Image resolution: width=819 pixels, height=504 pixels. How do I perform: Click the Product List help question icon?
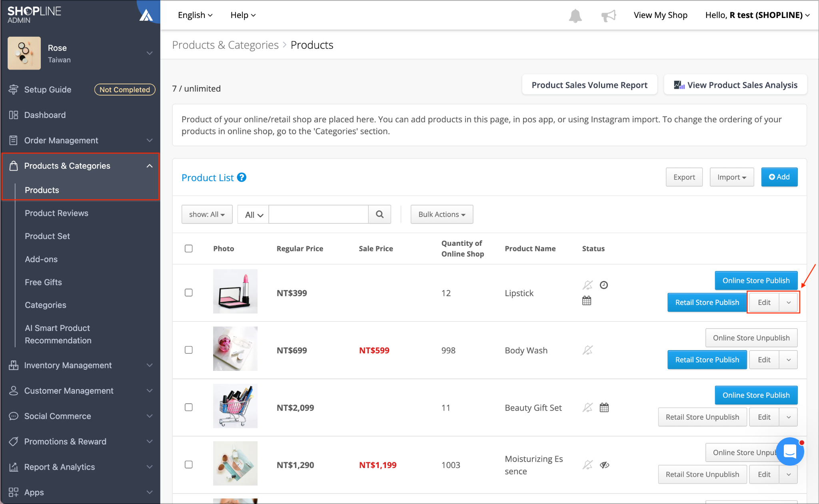click(242, 177)
